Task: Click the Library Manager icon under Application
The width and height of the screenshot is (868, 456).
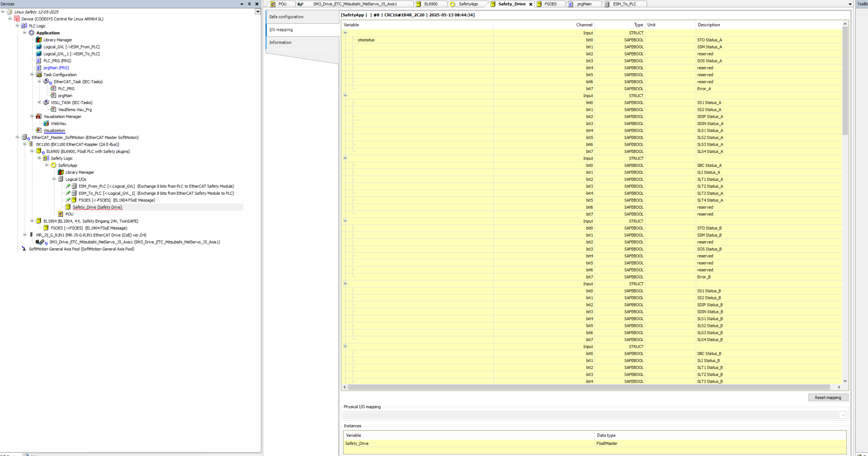Action: click(x=39, y=40)
